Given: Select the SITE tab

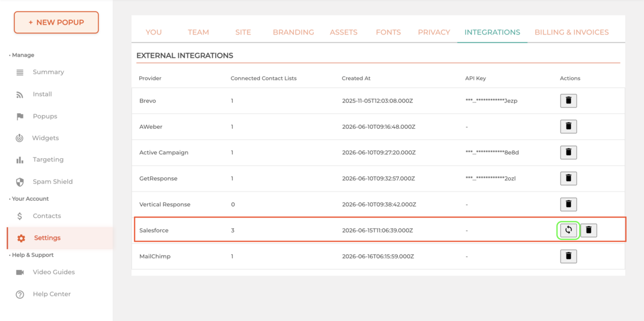Looking at the screenshot, I should click(x=243, y=32).
